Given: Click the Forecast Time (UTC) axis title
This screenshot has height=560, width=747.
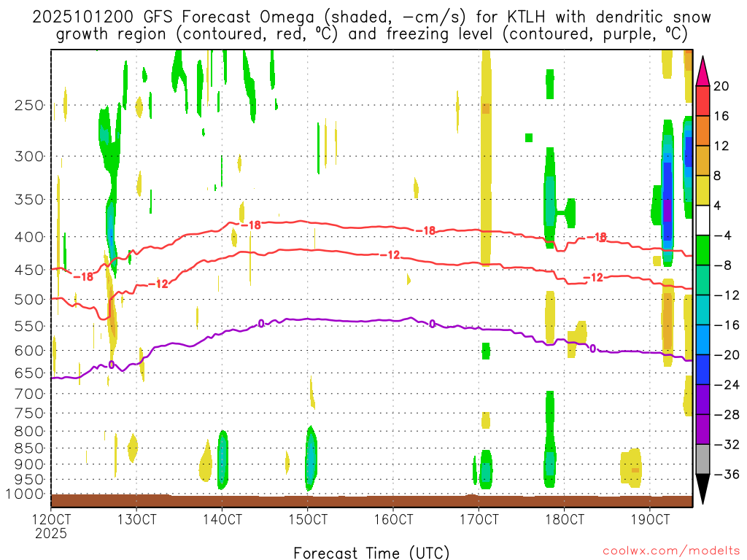Looking at the screenshot, I should [x=371, y=553].
